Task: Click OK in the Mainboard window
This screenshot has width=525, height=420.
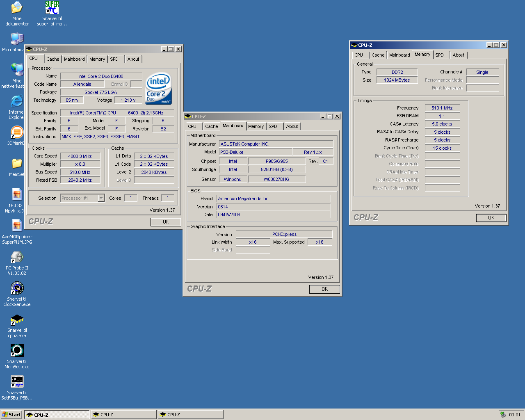Action: pyautogui.click(x=324, y=289)
